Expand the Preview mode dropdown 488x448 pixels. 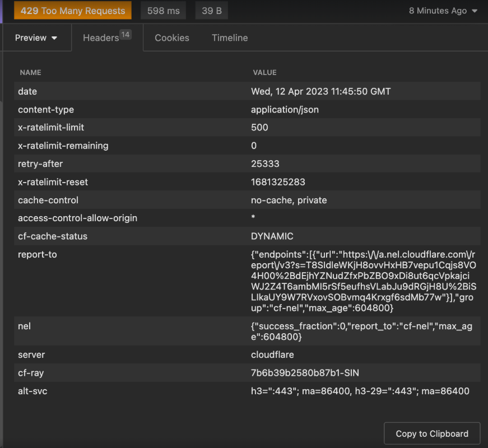point(36,38)
